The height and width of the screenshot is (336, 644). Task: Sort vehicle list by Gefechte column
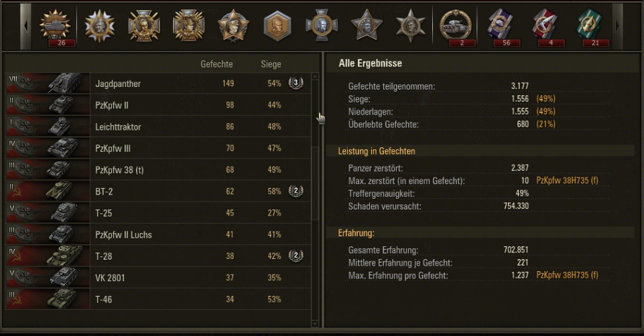tap(216, 64)
